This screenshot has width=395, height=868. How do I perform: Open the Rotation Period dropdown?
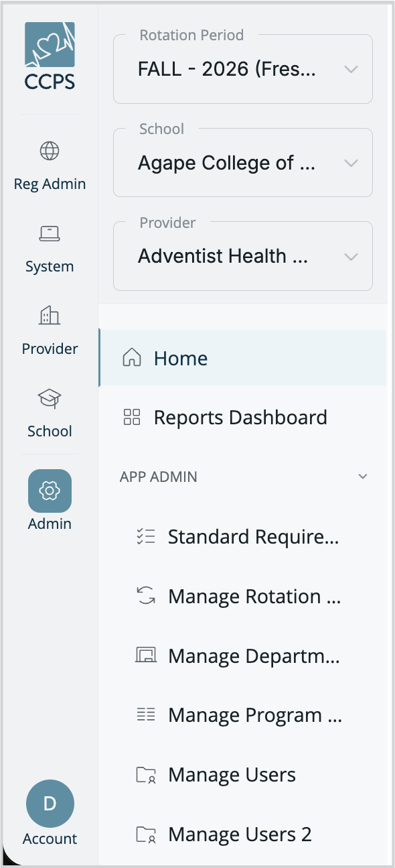tap(243, 69)
